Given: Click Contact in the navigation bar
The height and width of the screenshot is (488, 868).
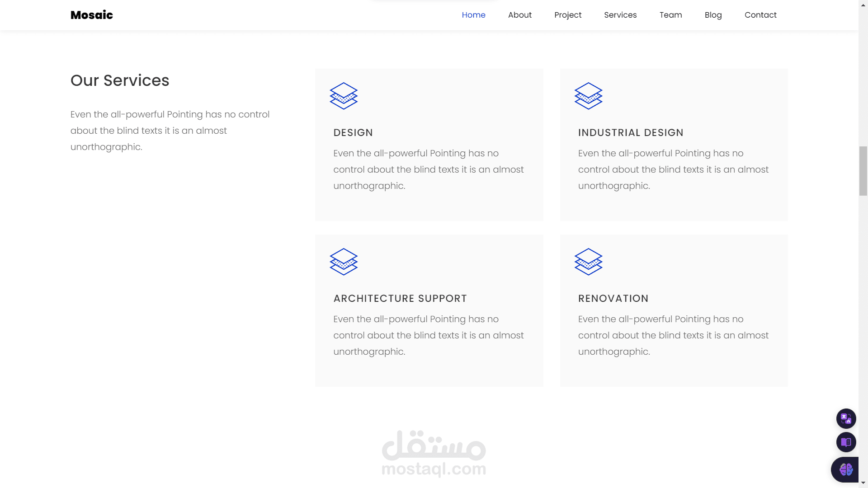Looking at the screenshot, I should coord(760,15).
